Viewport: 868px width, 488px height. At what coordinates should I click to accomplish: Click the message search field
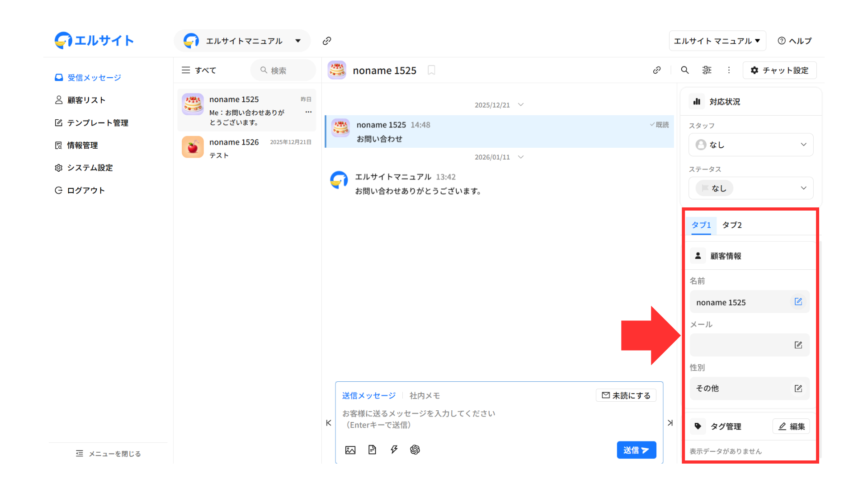click(x=283, y=70)
